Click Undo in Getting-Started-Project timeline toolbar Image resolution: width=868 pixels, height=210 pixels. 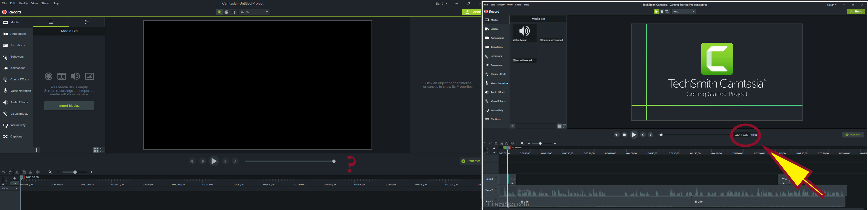485,144
